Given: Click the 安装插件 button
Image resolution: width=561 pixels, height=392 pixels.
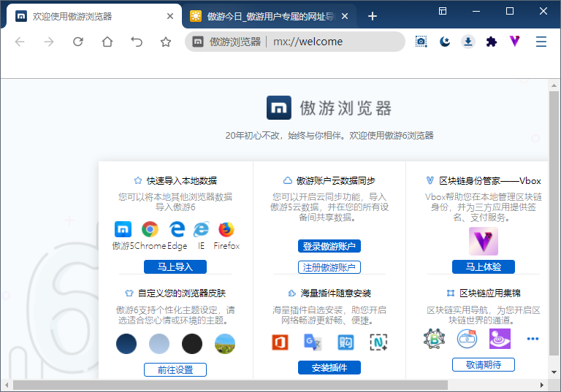Looking at the screenshot, I should click(x=329, y=368).
